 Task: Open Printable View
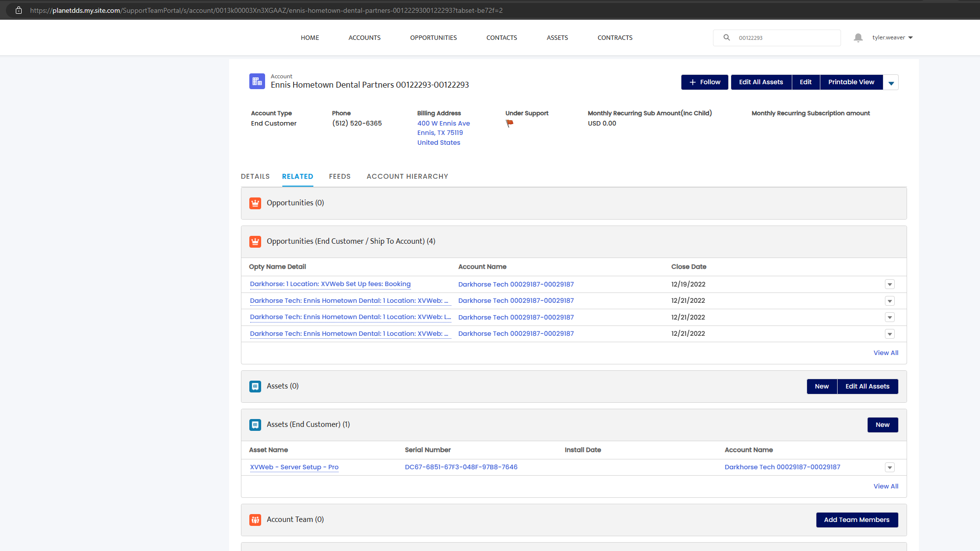851,82
